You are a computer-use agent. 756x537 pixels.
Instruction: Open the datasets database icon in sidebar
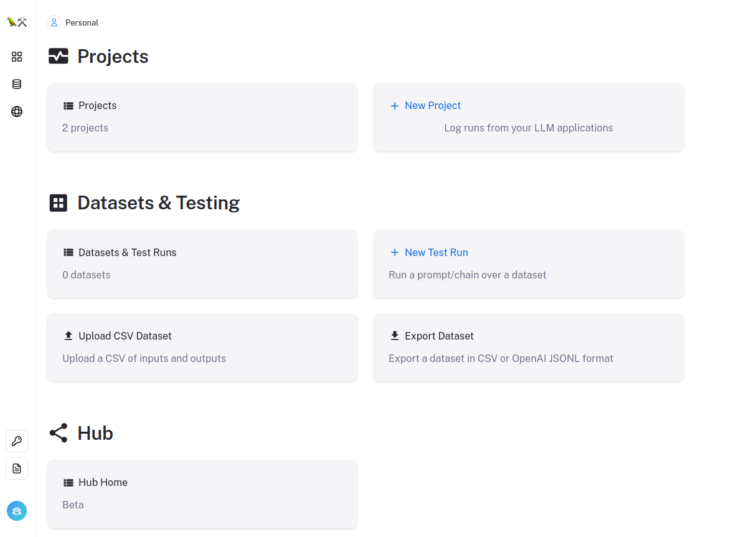click(x=17, y=84)
